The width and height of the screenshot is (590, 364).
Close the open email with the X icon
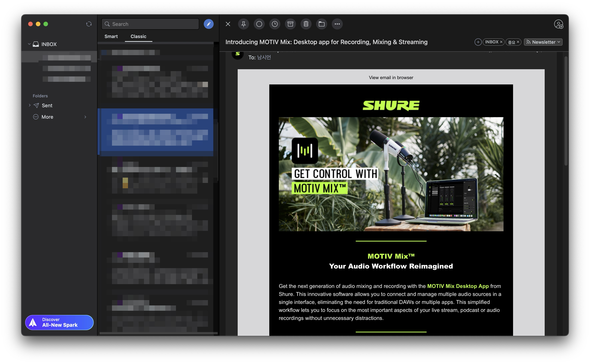[228, 24]
